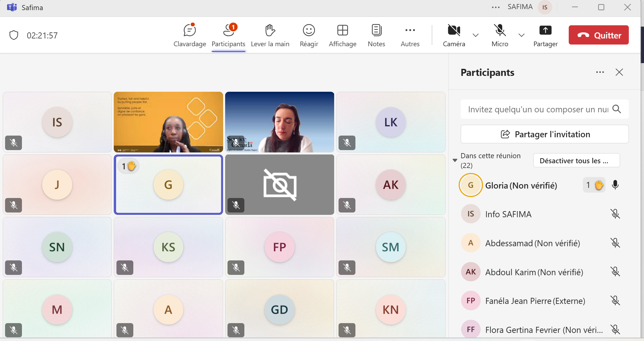Open the Clavardage chat panel

tap(190, 35)
